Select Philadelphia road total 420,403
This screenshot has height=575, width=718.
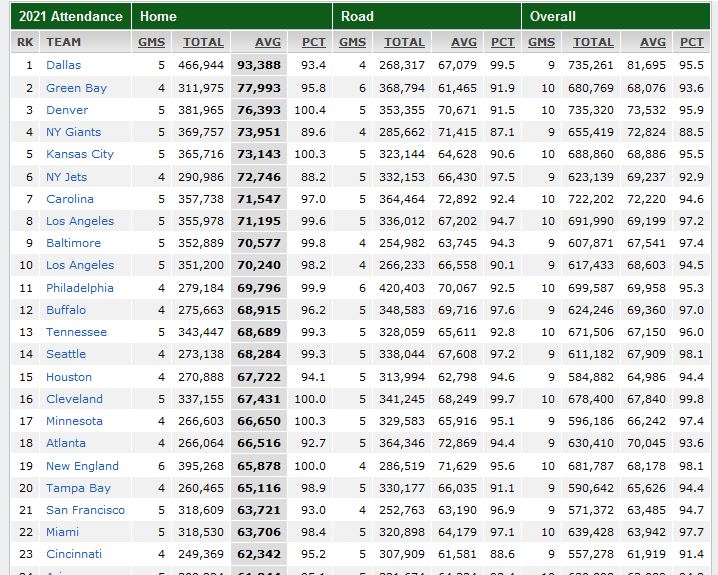402,288
